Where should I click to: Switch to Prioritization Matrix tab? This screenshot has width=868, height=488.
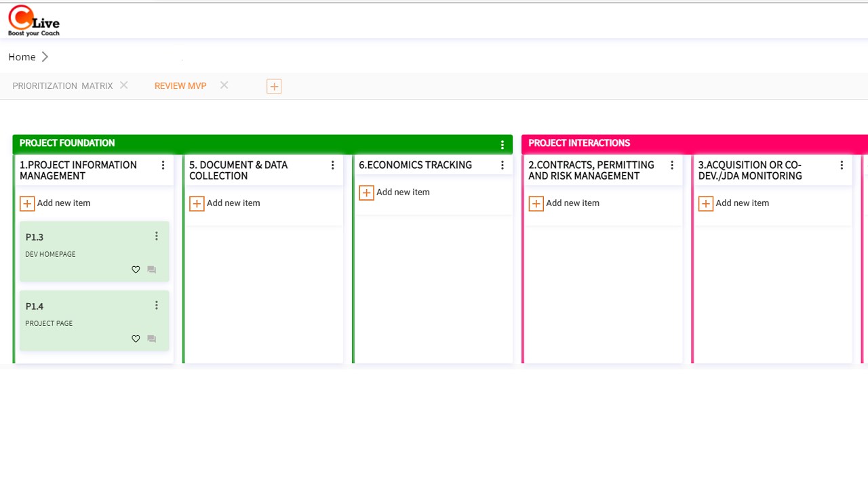[62, 86]
